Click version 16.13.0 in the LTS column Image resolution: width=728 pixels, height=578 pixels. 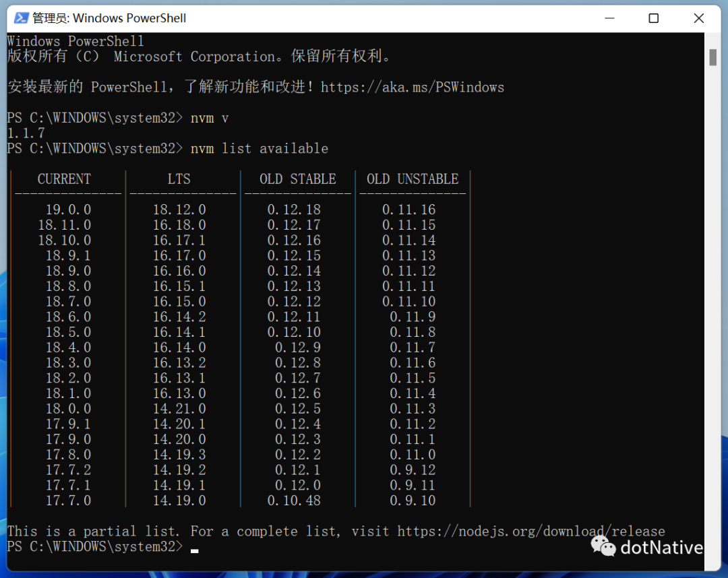tap(180, 393)
